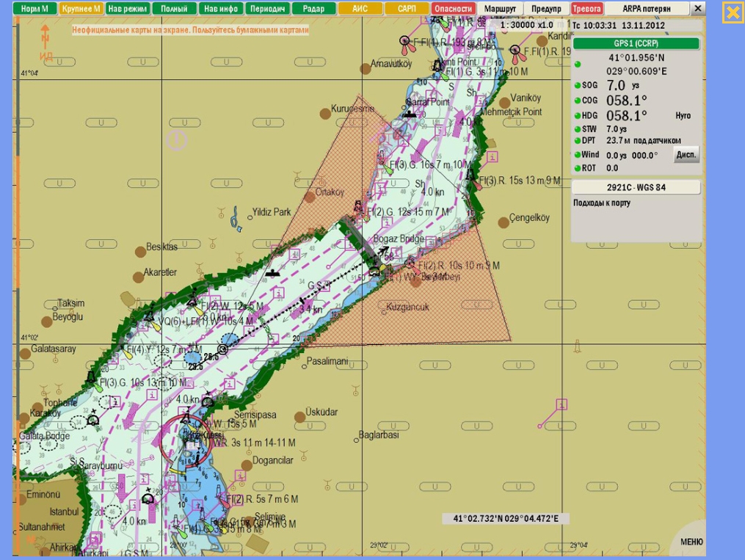The image size is (745, 560).
Task: Click the brown town marker at Çengelköy
Action: tap(504, 222)
